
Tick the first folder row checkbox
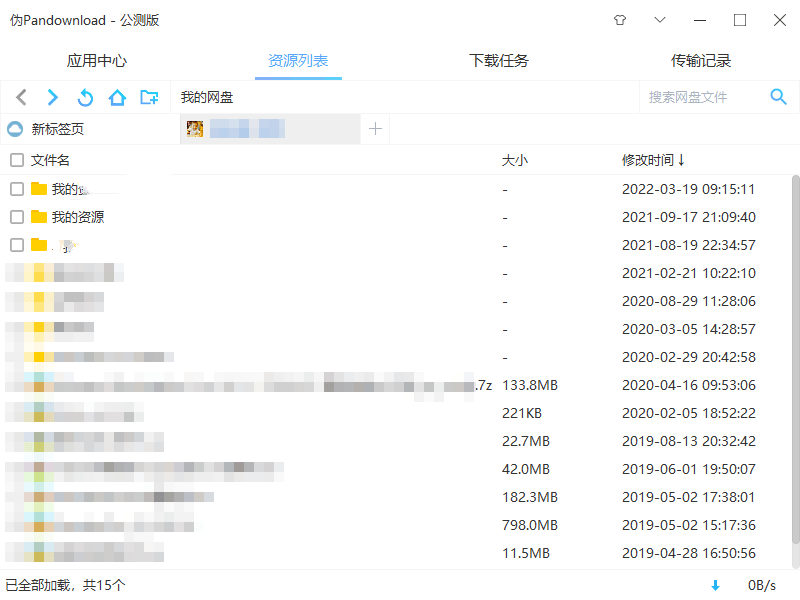[17, 189]
